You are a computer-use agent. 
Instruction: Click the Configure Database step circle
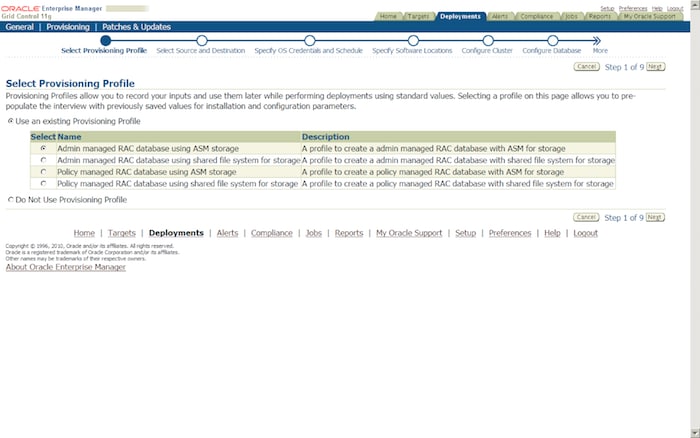(553, 41)
